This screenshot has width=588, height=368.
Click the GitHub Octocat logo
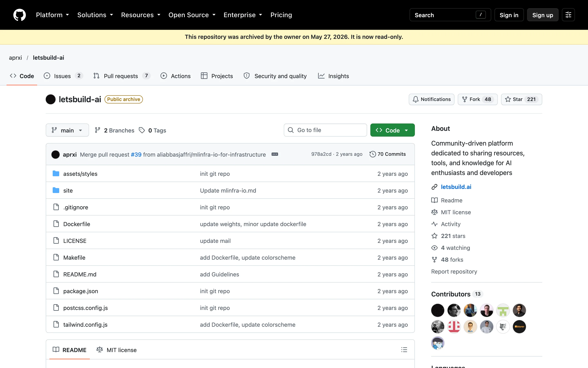coord(19,15)
